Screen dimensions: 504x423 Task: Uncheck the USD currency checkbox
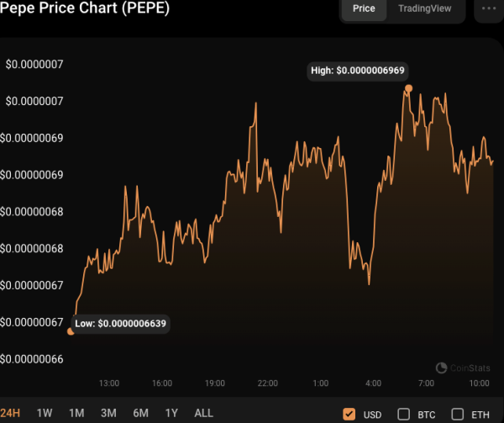[349, 414]
